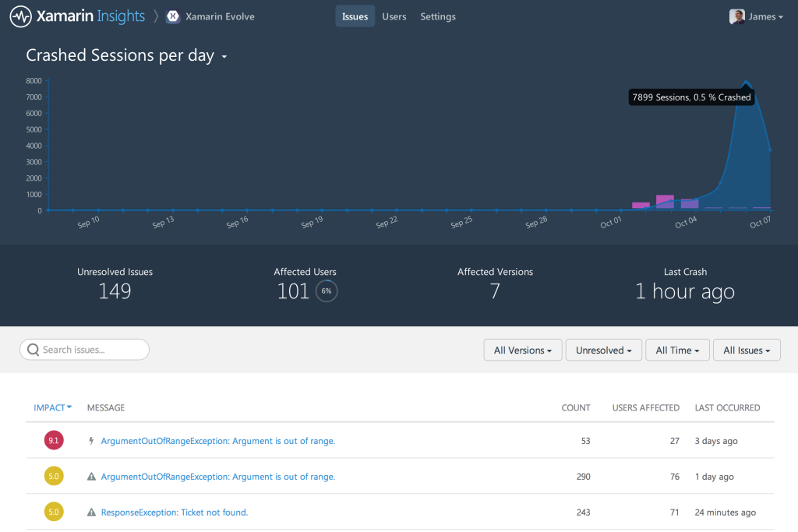Click the magnifier icon in search box
The image size is (798, 532).
point(33,350)
